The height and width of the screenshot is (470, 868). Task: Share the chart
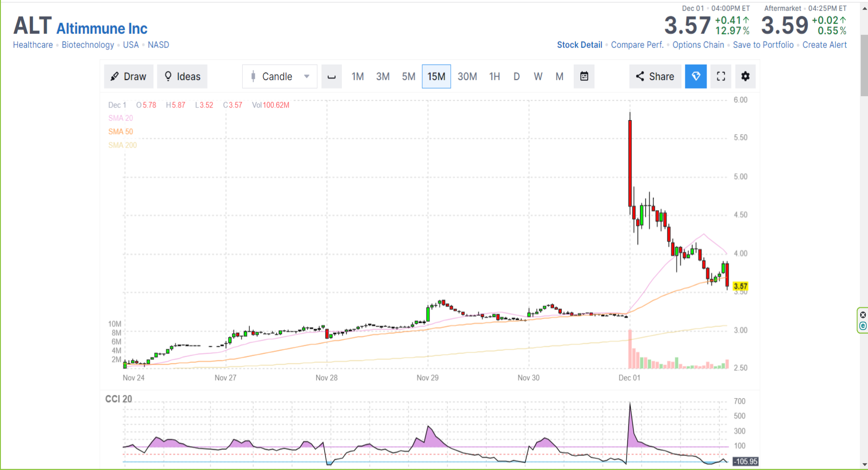coord(655,76)
